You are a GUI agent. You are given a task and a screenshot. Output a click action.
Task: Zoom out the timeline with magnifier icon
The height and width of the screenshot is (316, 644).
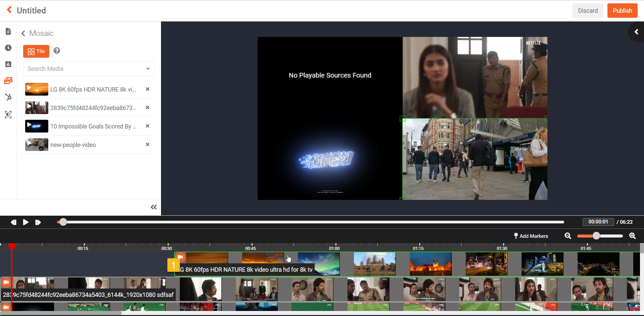(x=568, y=236)
